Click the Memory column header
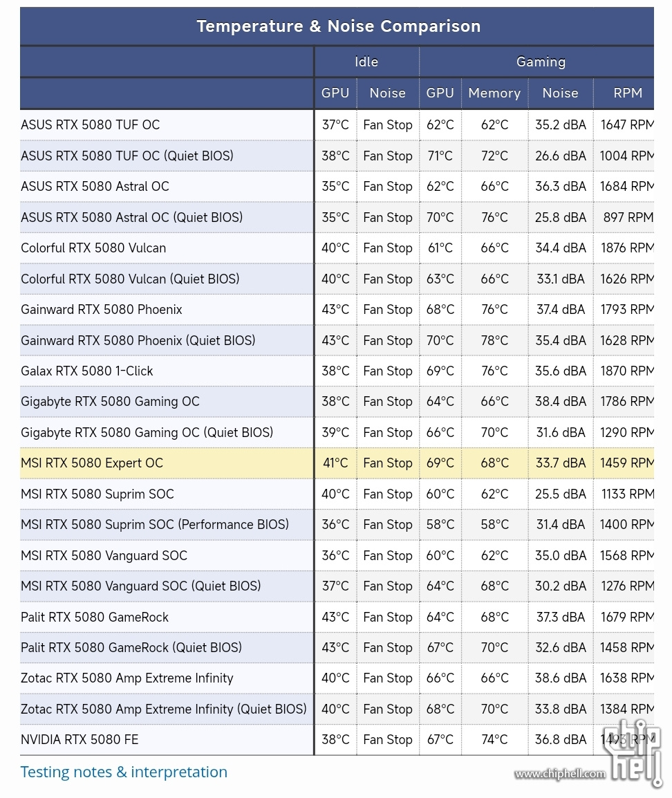Screen dimensions: 672x798 494,93
